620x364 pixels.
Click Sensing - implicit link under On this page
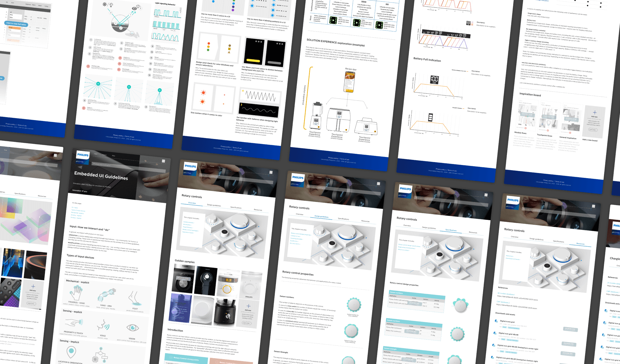point(76,218)
